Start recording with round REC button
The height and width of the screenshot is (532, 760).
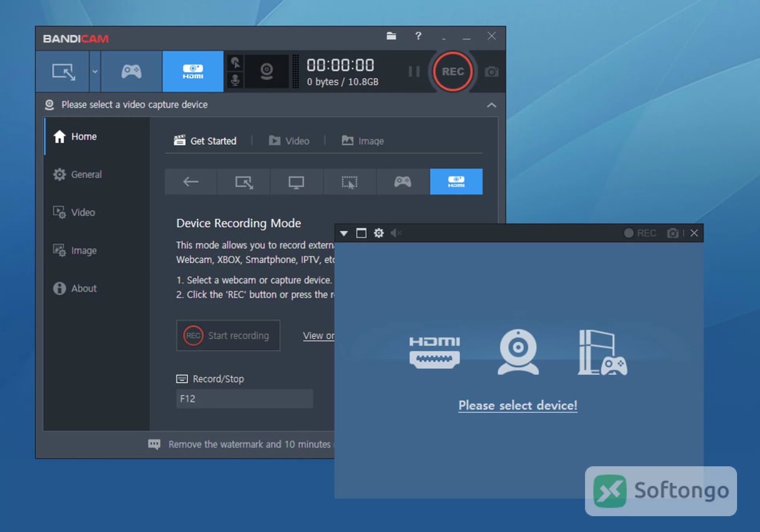(x=453, y=72)
